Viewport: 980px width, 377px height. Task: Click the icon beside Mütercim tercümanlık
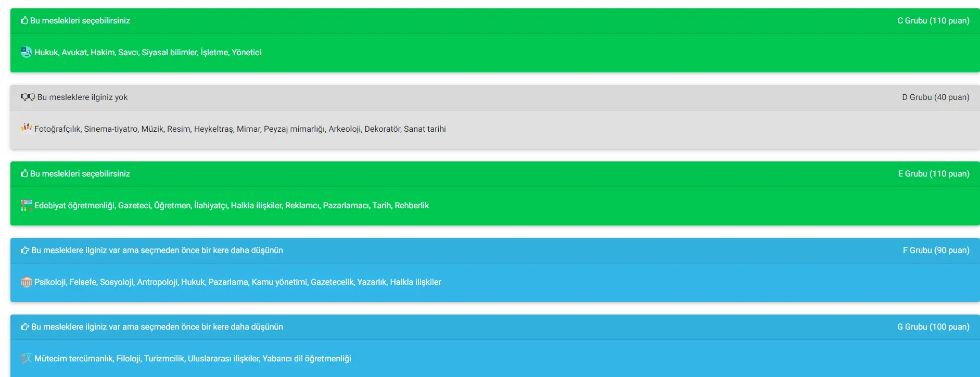[x=27, y=358]
